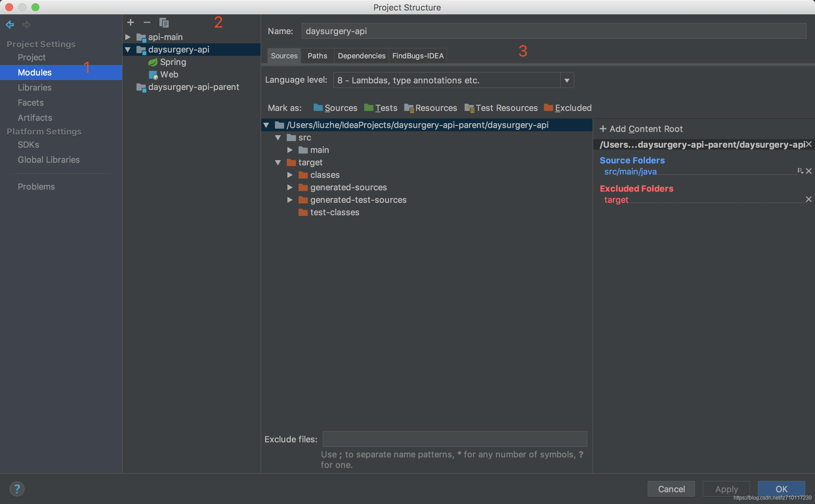Collapse the content root path node
Image resolution: width=815 pixels, height=504 pixels.
pos(266,125)
